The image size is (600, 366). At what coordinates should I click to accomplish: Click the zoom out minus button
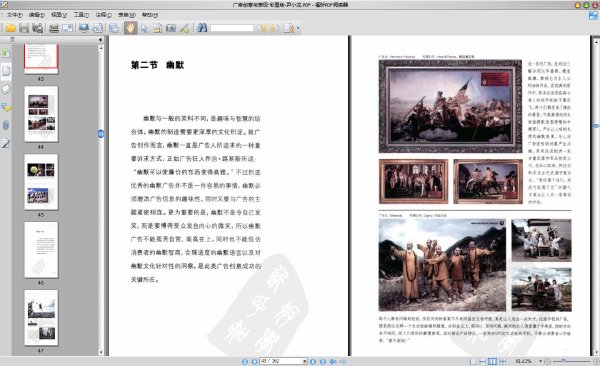547,361
